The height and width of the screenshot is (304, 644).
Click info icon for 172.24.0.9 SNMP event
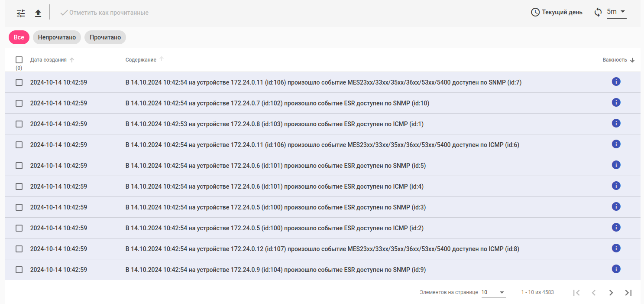click(616, 269)
